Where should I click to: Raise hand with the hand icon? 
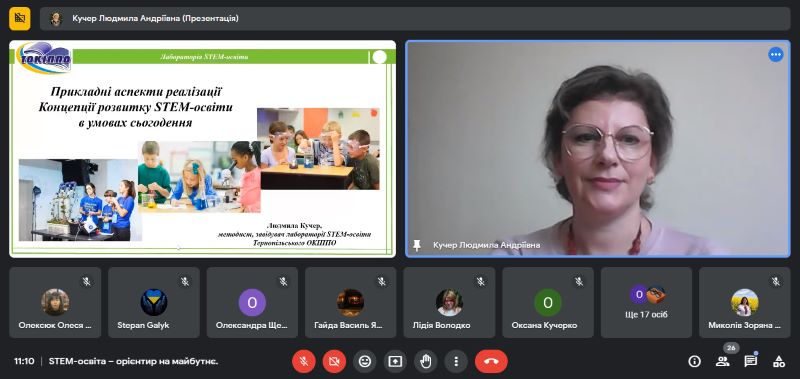(x=426, y=362)
